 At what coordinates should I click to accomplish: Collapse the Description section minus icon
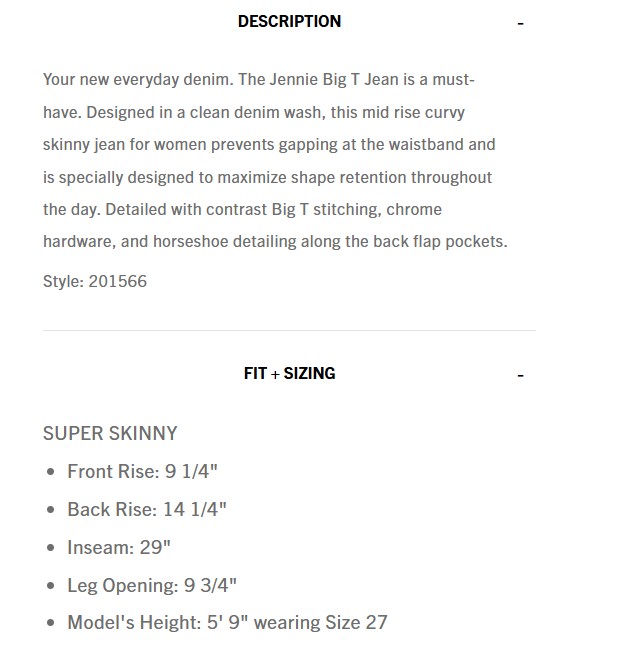pyautogui.click(x=521, y=23)
